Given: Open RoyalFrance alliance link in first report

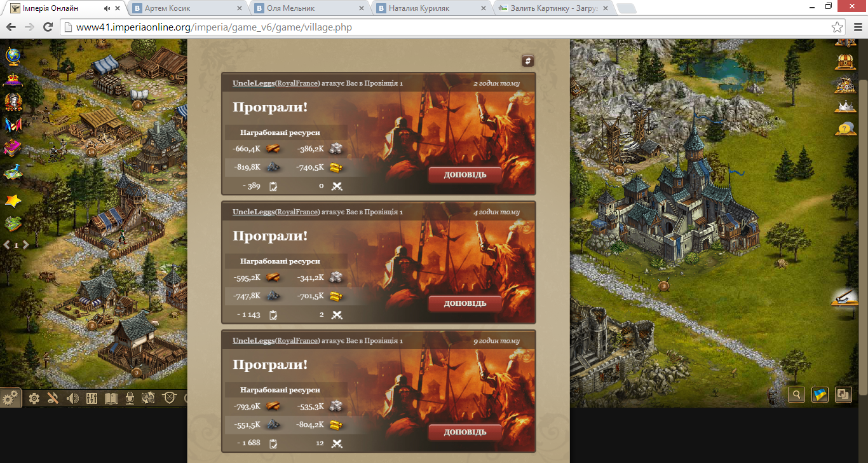Looking at the screenshot, I should click(297, 83).
